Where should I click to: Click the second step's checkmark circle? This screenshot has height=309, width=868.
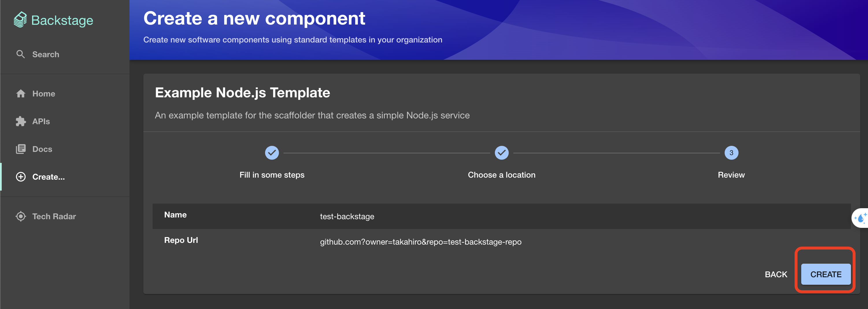click(501, 153)
